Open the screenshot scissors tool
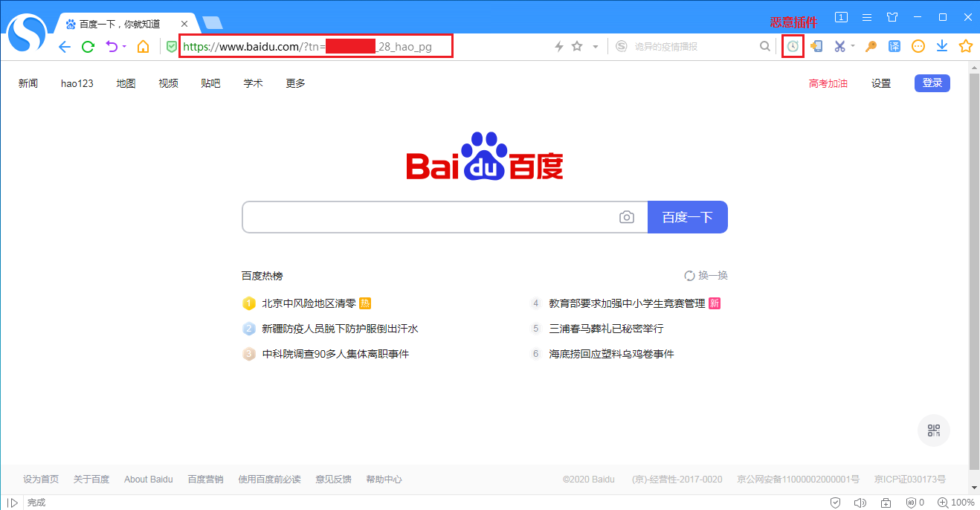 point(839,46)
